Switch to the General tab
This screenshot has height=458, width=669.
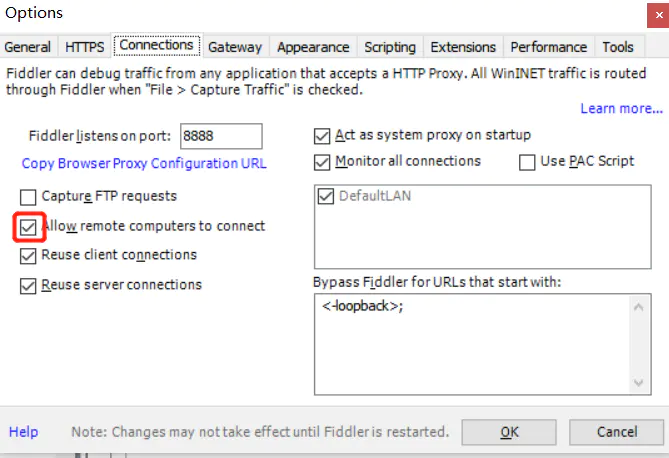pyautogui.click(x=28, y=47)
